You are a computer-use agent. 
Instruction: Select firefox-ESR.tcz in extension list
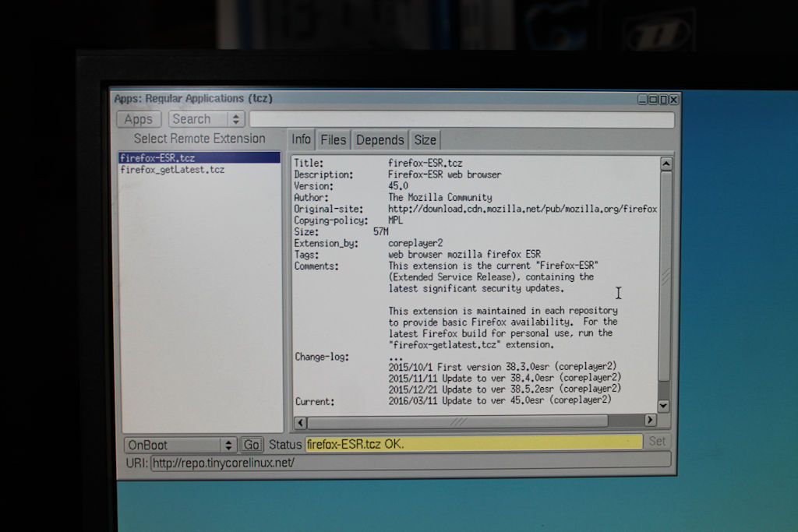[x=199, y=157]
